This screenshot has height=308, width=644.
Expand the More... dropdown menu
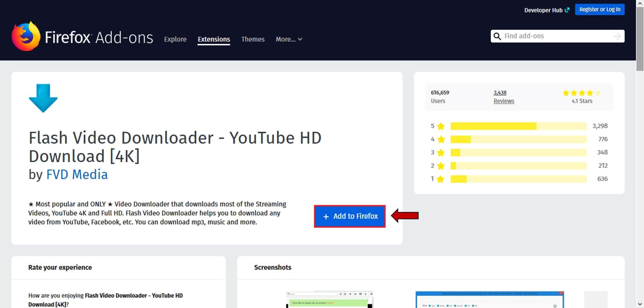(289, 39)
